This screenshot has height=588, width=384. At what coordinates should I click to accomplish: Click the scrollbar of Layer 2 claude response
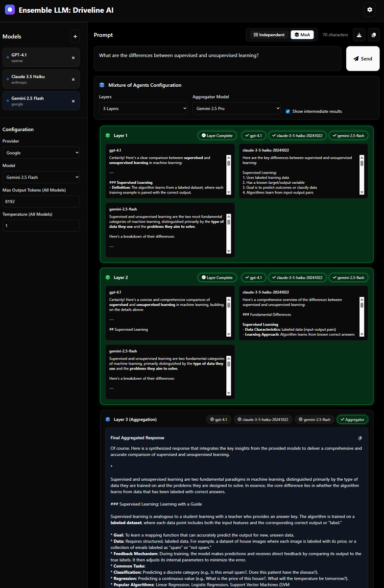click(361, 317)
